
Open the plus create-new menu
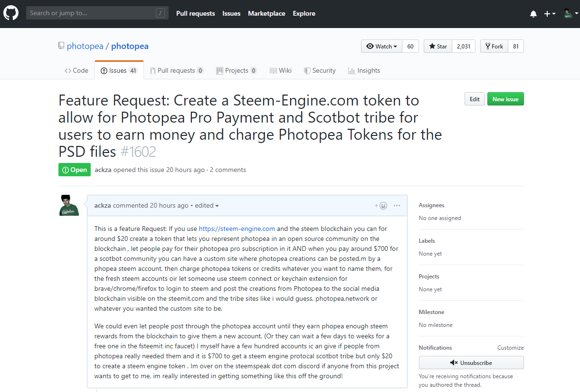pos(550,14)
